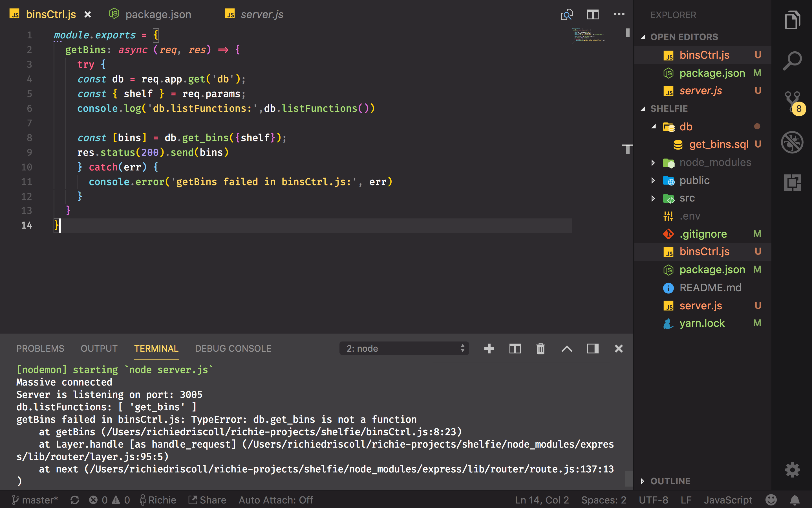Click the Share button in status bar
This screenshot has width=812, height=508.
[207, 500]
